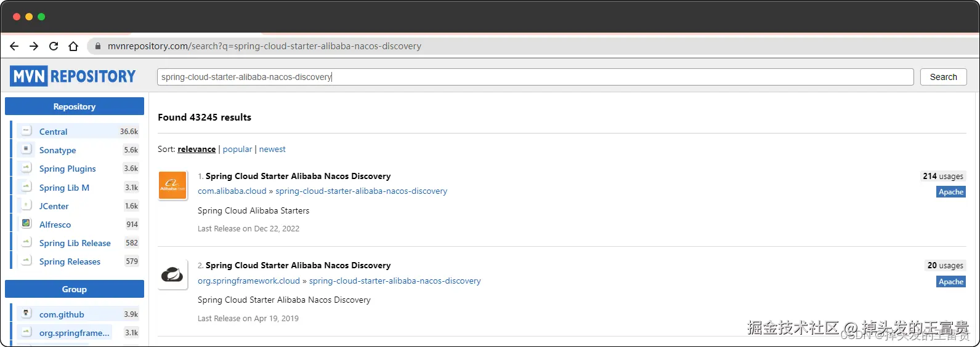
Task: Open the Alibaba Cloud artifact logo
Action: point(172,185)
